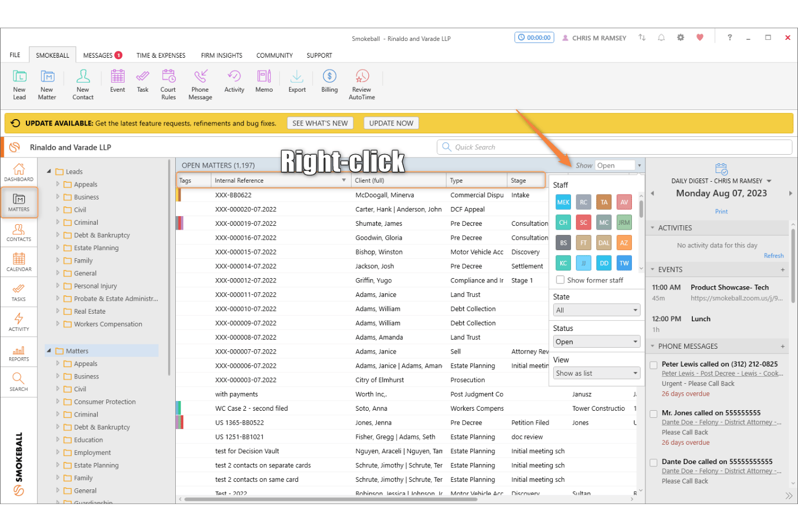Toggle DAL staff filter
Viewport: 798px width, 532px height.
tap(604, 243)
